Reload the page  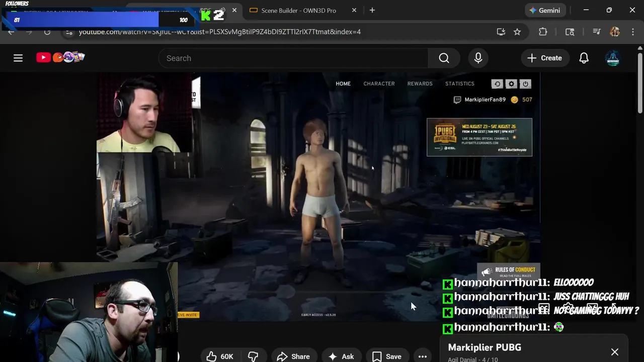click(x=47, y=32)
